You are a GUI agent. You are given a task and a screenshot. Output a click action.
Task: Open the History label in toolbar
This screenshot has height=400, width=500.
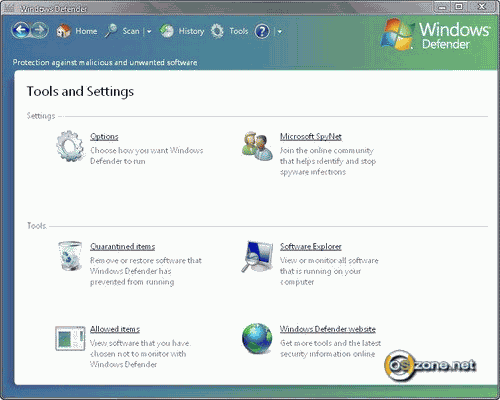coord(191,32)
